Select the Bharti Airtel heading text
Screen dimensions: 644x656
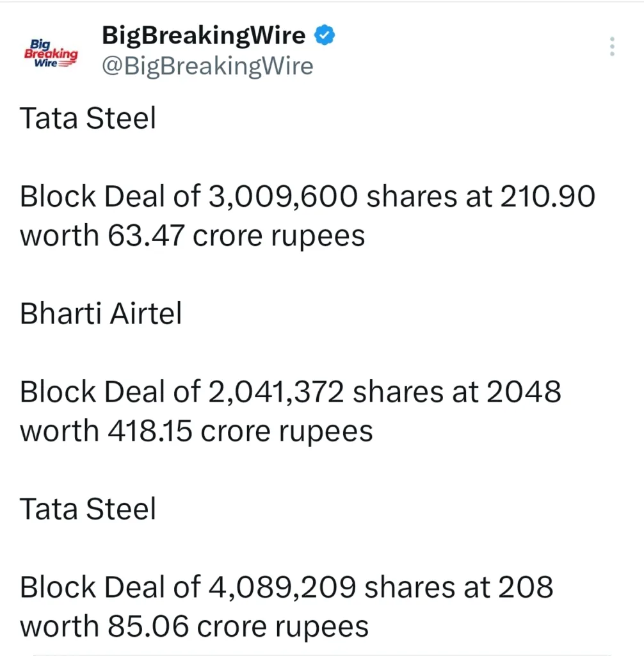point(101,313)
